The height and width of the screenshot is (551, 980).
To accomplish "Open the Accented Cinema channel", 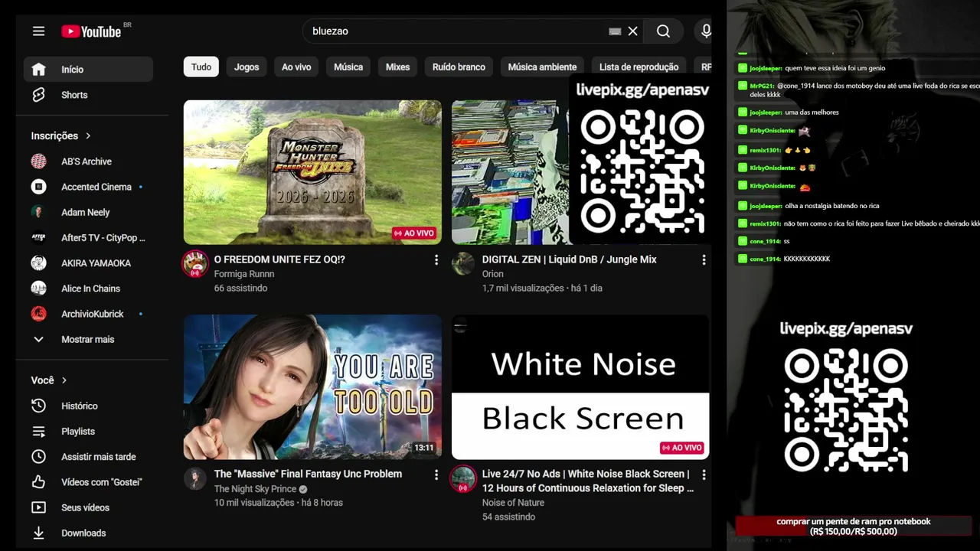I will tap(88, 187).
